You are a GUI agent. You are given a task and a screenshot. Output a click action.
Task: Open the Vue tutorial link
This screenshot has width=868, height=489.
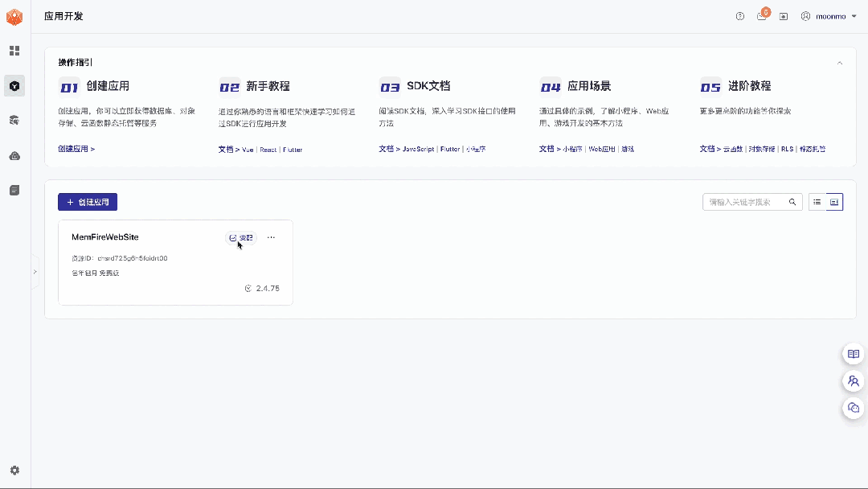click(248, 150)
